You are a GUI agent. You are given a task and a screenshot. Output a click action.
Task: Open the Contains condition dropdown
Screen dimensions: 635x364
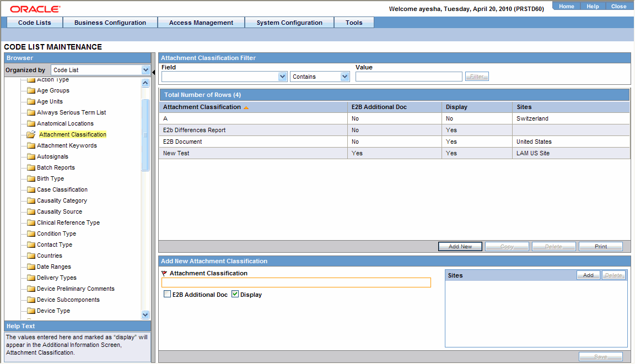[x=345, y=77]
